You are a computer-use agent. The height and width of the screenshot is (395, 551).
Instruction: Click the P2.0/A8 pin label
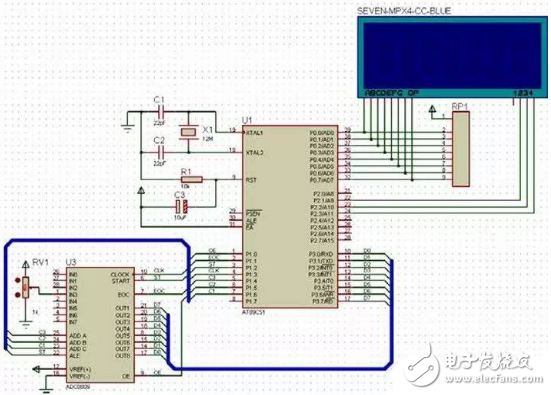click(323, 194)
